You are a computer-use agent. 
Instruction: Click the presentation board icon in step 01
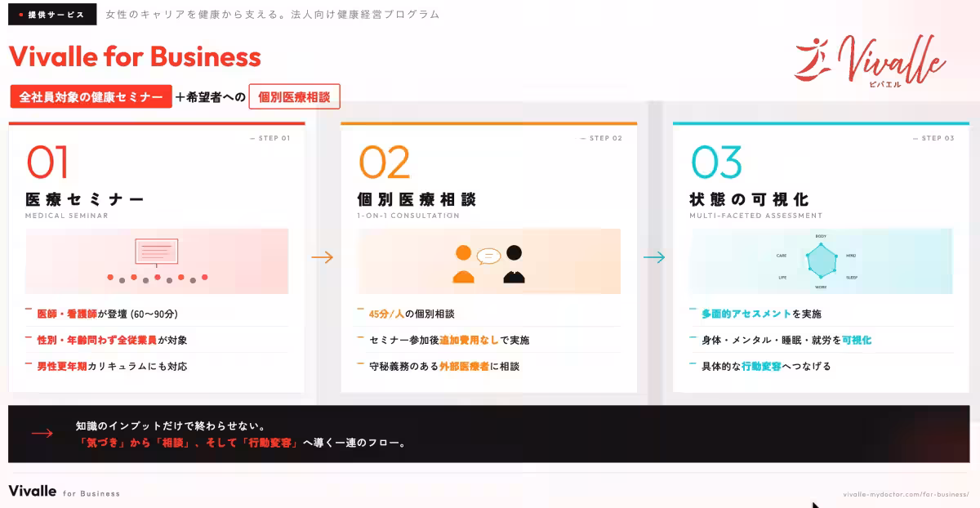[x=156, y=252]
